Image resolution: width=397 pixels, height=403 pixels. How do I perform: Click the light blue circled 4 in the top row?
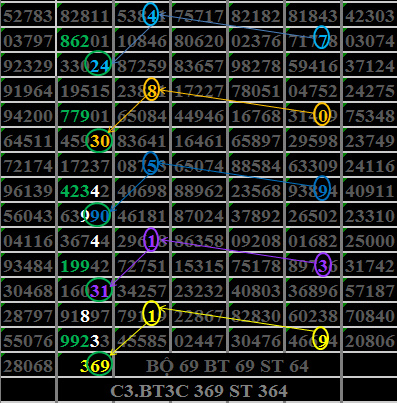point(151,15)
